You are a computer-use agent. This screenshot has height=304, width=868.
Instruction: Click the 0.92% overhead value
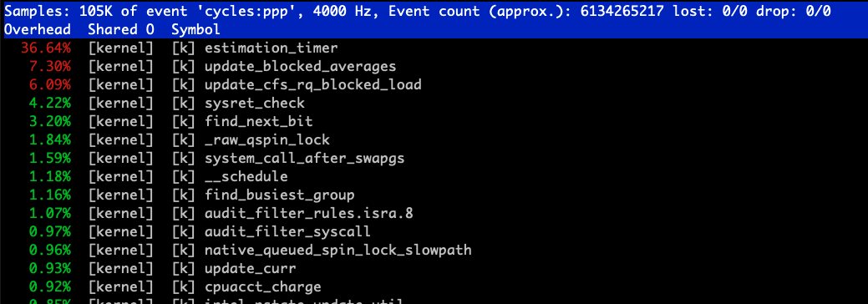50,286
